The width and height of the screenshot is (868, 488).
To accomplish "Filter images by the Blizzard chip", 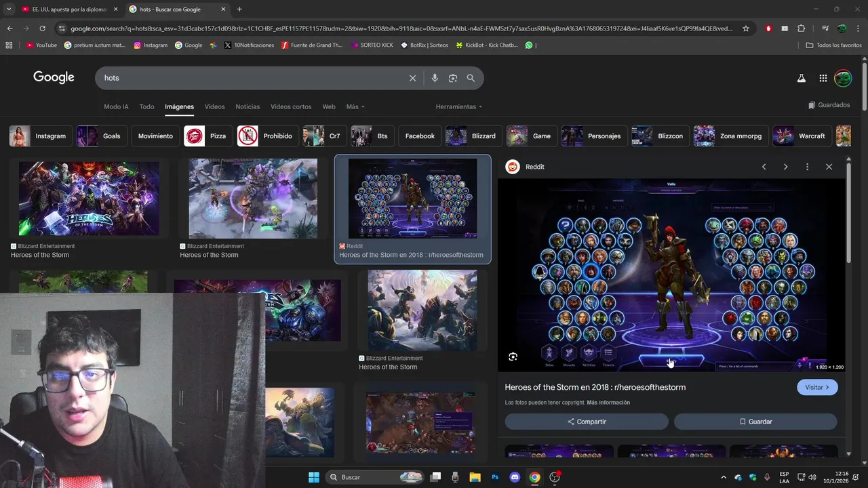I will 473,136.
